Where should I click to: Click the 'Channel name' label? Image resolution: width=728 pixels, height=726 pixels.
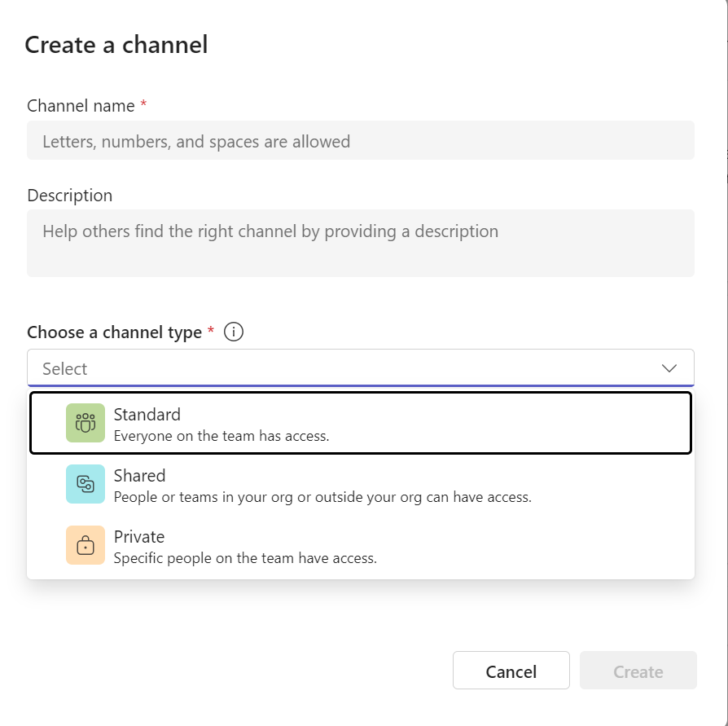tap(81, 106)
